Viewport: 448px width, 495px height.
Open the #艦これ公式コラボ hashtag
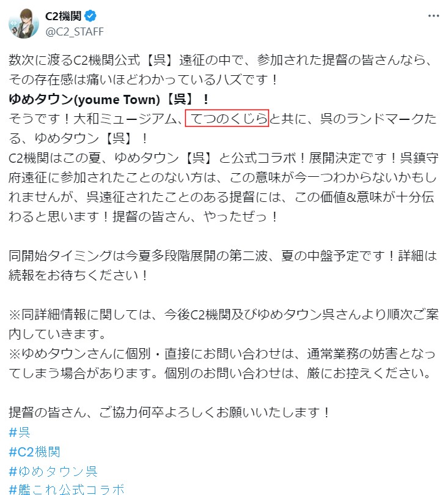click(67, 489)
